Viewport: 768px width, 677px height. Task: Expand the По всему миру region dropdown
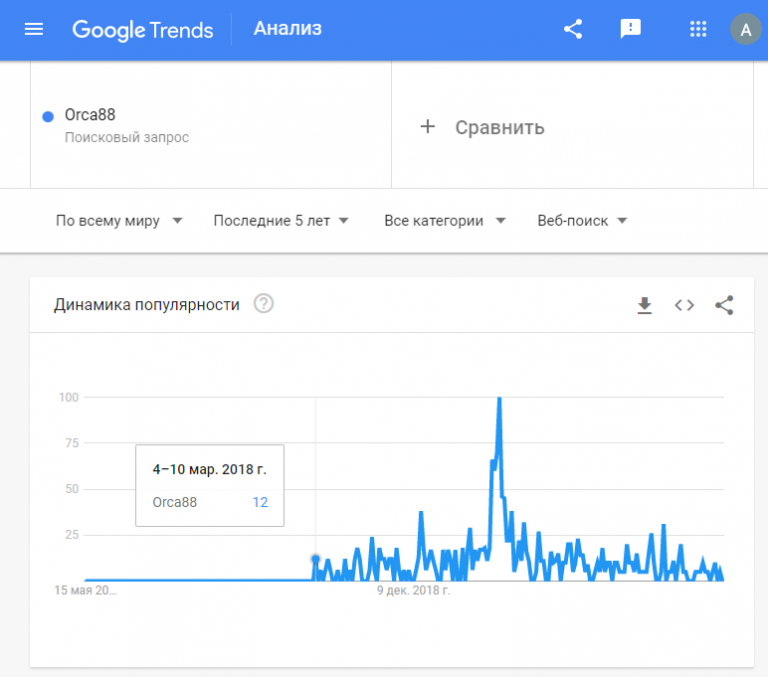coord(119,221)
